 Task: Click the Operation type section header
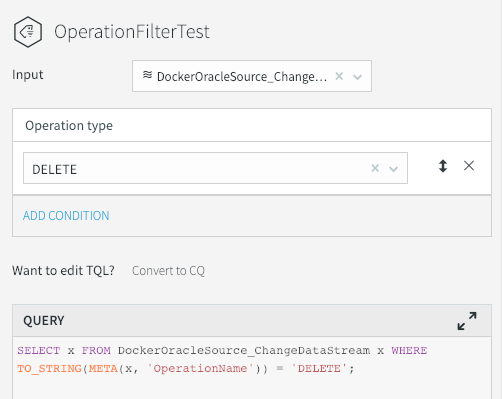coord(252,125)
